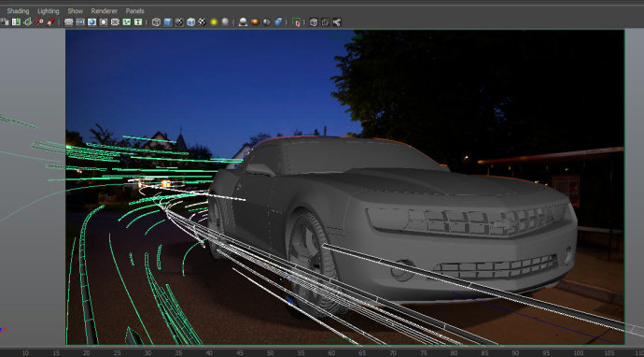
Task: Click X-Ray Active Components icon
Action: coord(326,21)
